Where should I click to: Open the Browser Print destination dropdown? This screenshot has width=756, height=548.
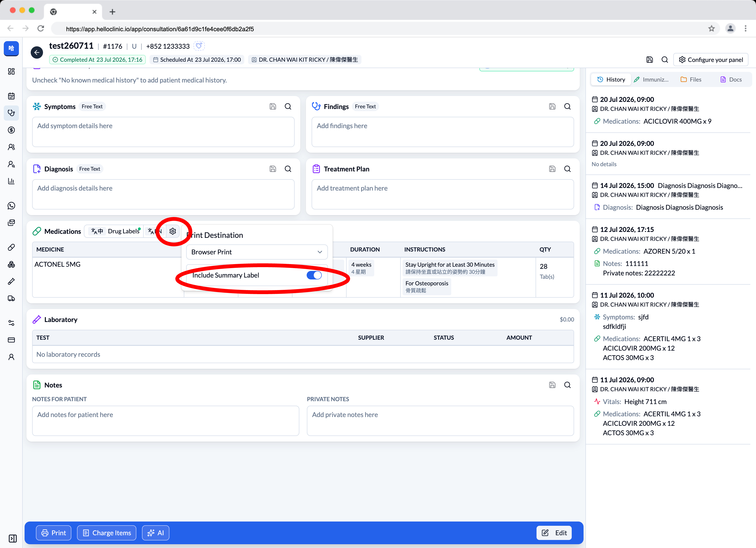point(257,252)
